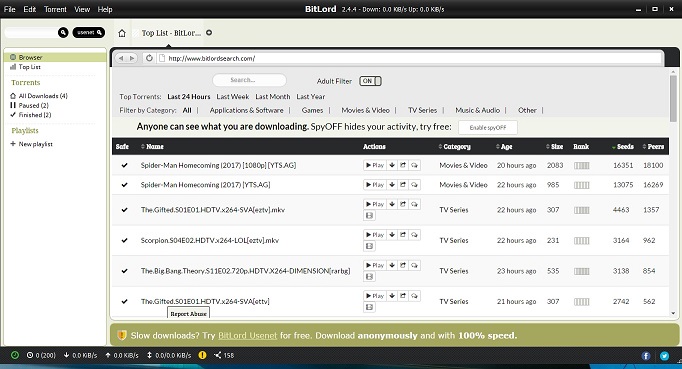The height and width of the screenshot is (369, 682).
Task: Click the Rank column header
Action: (581, 147)
